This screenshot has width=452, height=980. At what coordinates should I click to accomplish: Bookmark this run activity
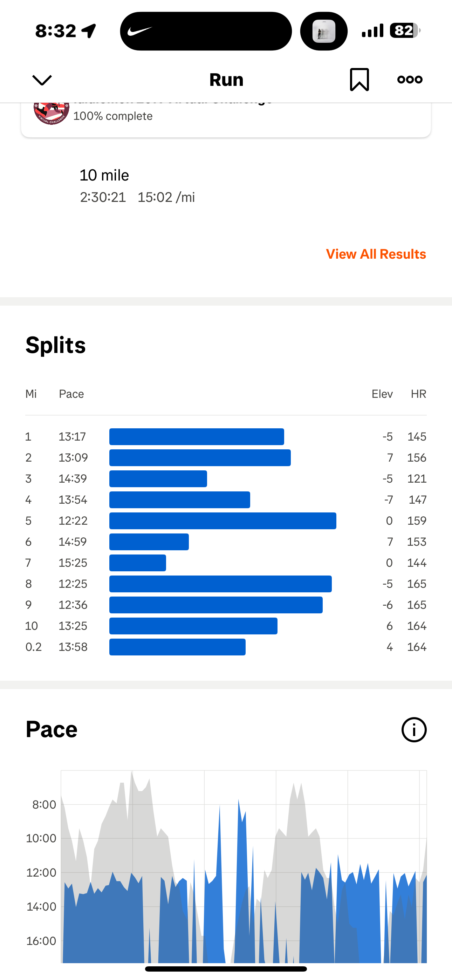359,80
